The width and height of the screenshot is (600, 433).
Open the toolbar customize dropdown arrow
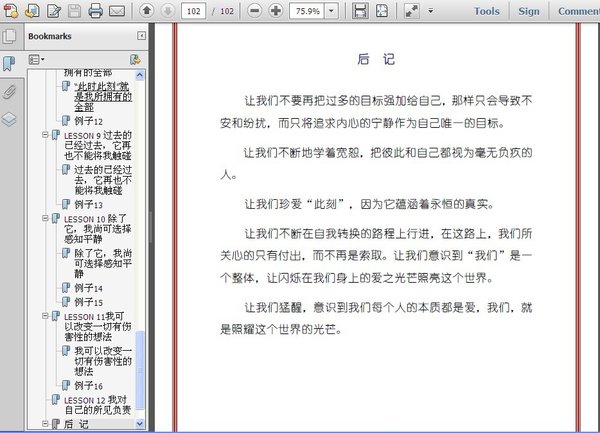[x=430, y=11]
